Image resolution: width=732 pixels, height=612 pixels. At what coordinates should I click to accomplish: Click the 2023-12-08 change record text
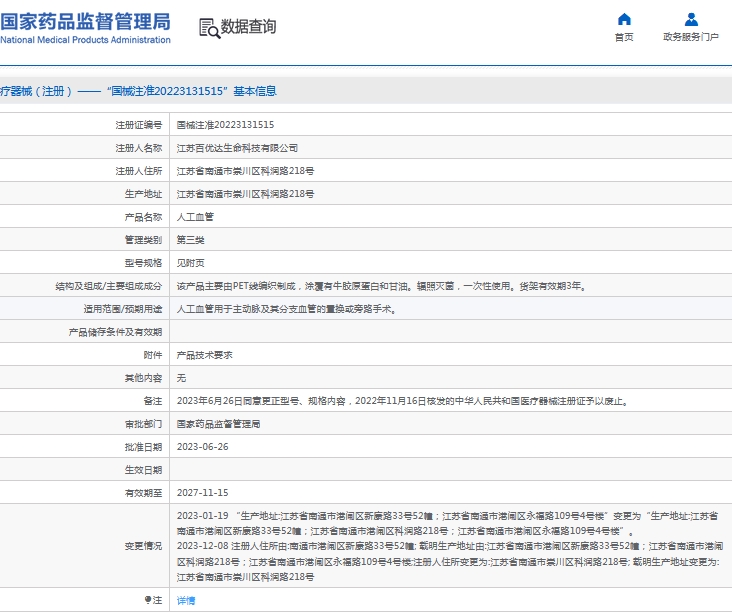point(450,562)
